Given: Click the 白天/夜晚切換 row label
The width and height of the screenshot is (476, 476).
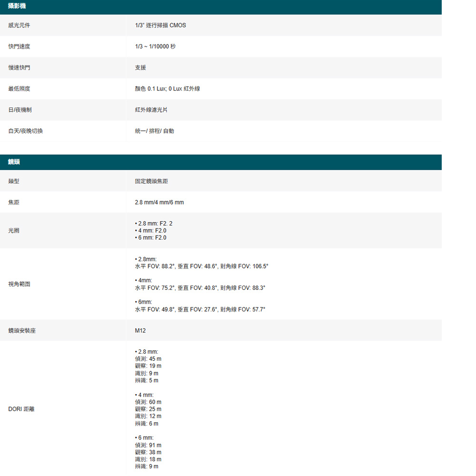Looking at the screenshot, I should [26, 131].
